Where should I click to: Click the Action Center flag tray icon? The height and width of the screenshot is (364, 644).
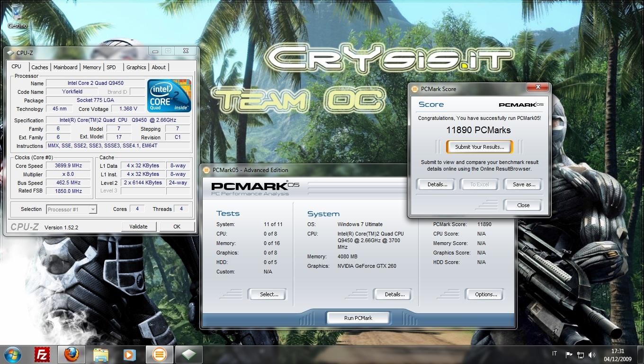(x=569, y=355)
